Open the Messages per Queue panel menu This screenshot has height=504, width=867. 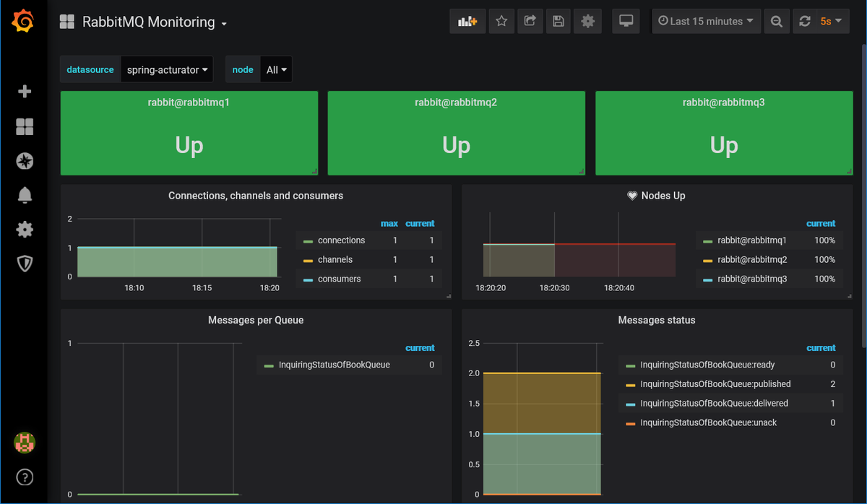point(256,320)
